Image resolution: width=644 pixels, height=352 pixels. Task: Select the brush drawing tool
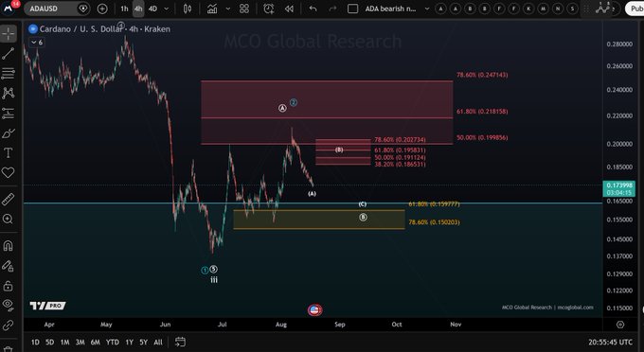(x=9, y=133)
